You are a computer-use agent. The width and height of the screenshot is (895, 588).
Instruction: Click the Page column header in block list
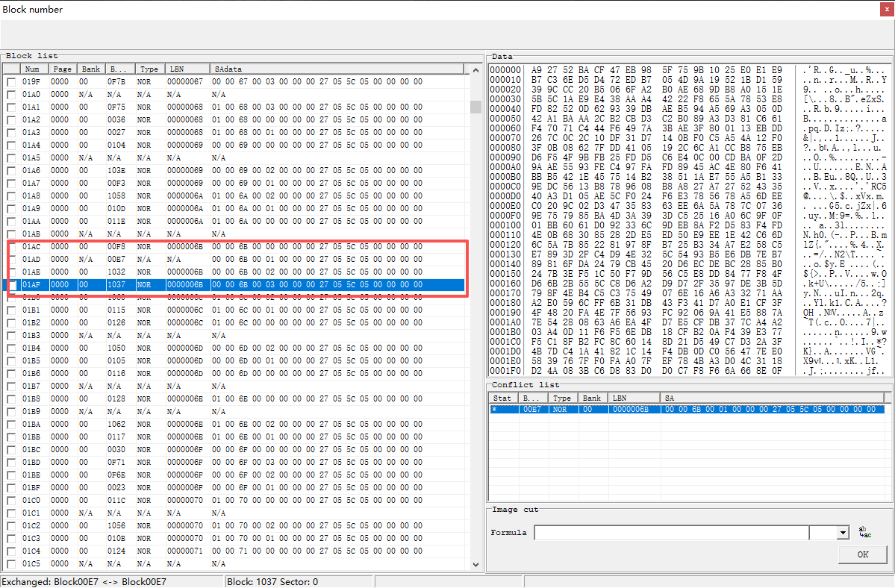tap(62, 69)
